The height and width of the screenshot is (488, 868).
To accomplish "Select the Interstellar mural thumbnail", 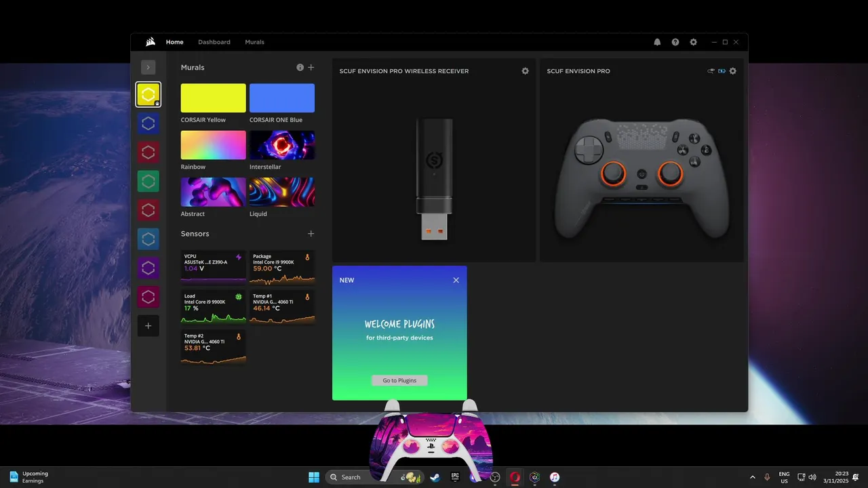I will click(x=282, y=145).
